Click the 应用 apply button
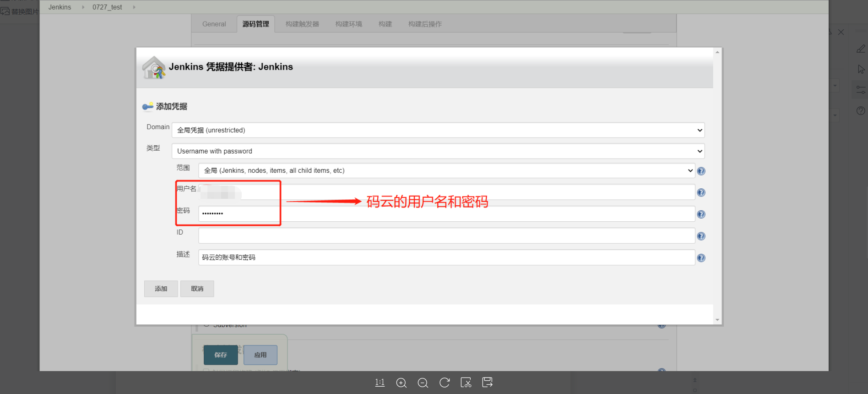 [x=260, y=355]
